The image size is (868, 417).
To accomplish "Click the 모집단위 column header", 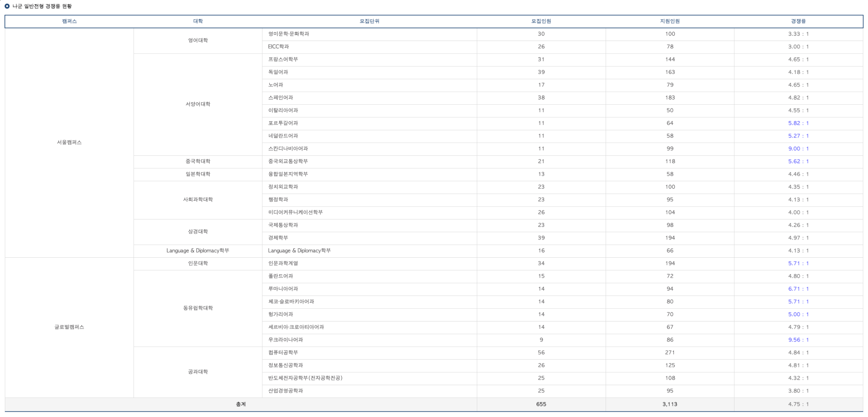I will pos(369,21).
